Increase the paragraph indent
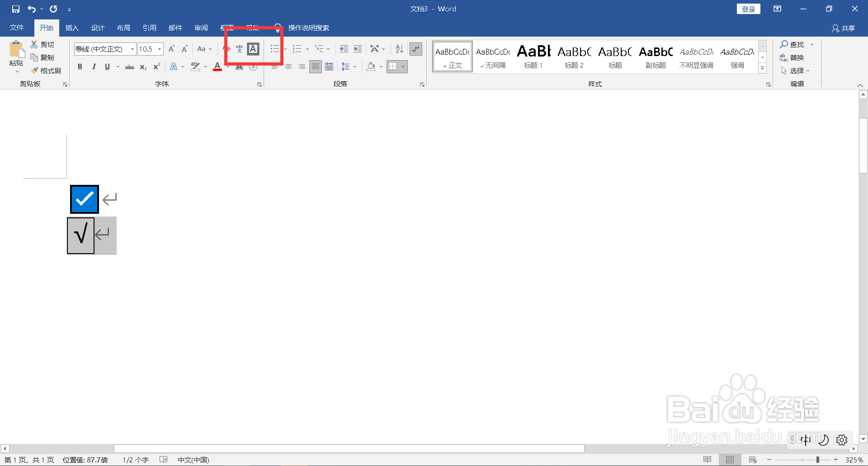The width and height of the screenshot is (868, 466). coord(358,49)
